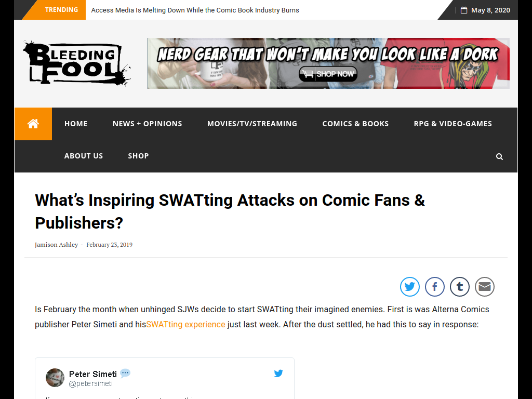Click author name Jamison Ashley
The height and width of the screenshot is (399, 532).
click(56, 245)
